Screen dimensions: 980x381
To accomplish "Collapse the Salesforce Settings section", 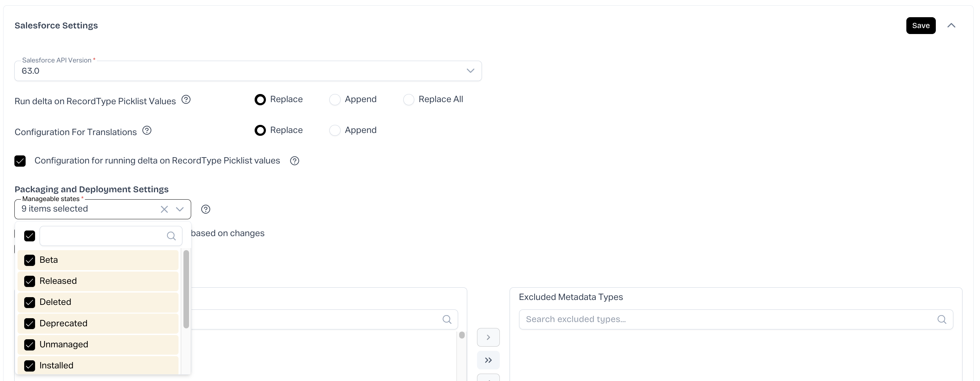I will [x=951, y=26].
